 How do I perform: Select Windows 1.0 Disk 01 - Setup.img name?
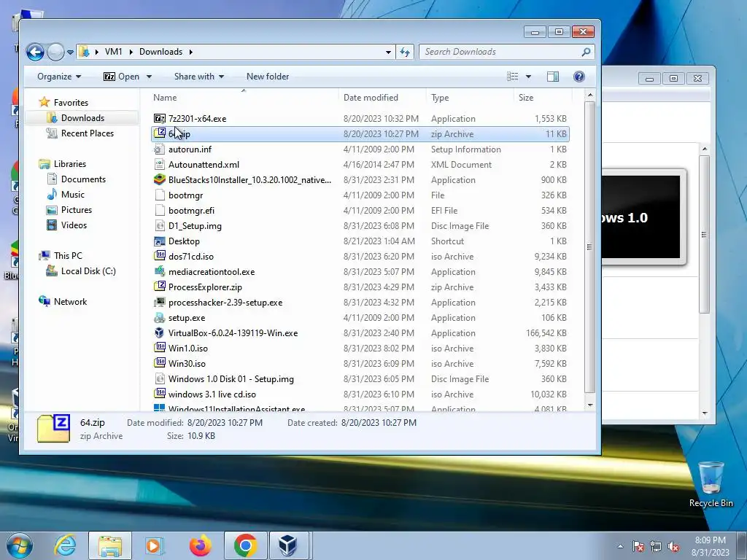point(231,379)
